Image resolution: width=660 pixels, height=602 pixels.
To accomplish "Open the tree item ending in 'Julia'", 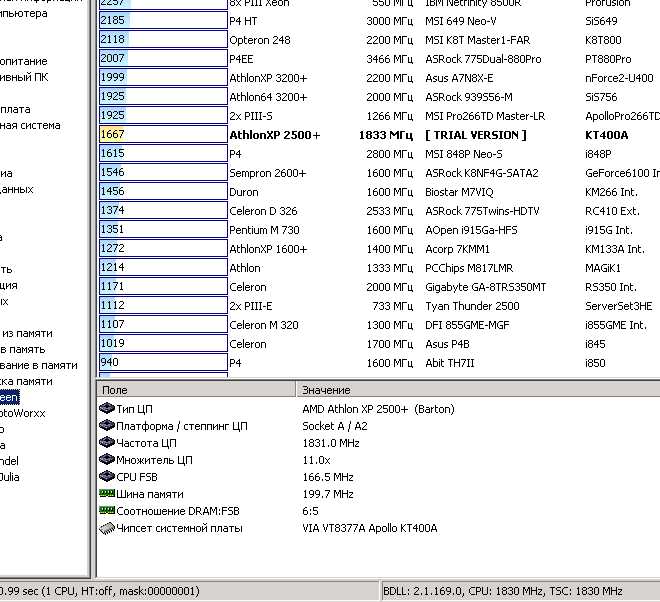I will [x=10, y=477].
